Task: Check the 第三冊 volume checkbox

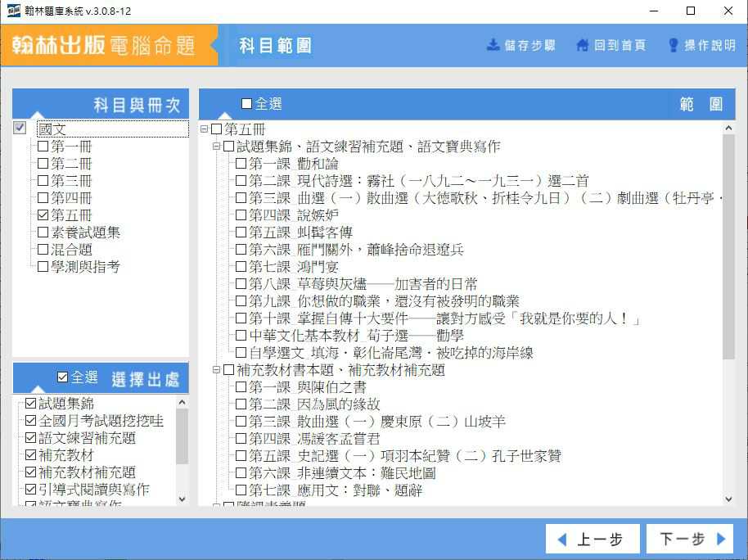Action: tap(43, 180)
